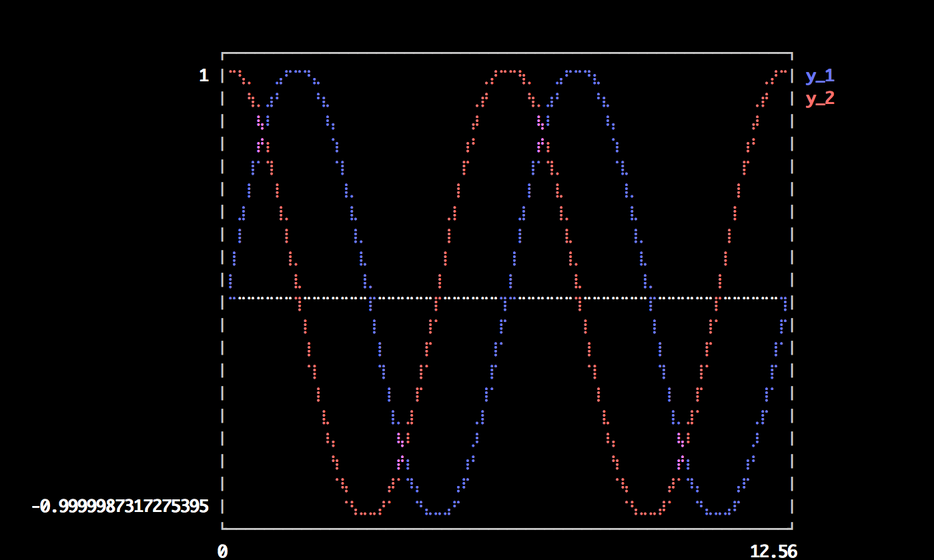Click the y_1 legend label
The width and height of the screenshot is (934, 560).
coord(819,76)
